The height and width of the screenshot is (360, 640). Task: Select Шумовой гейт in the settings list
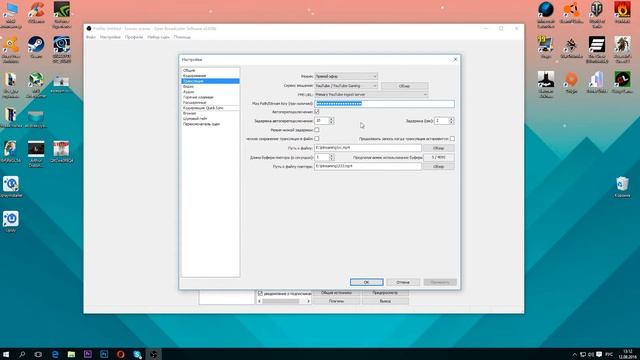click(210, 118)
